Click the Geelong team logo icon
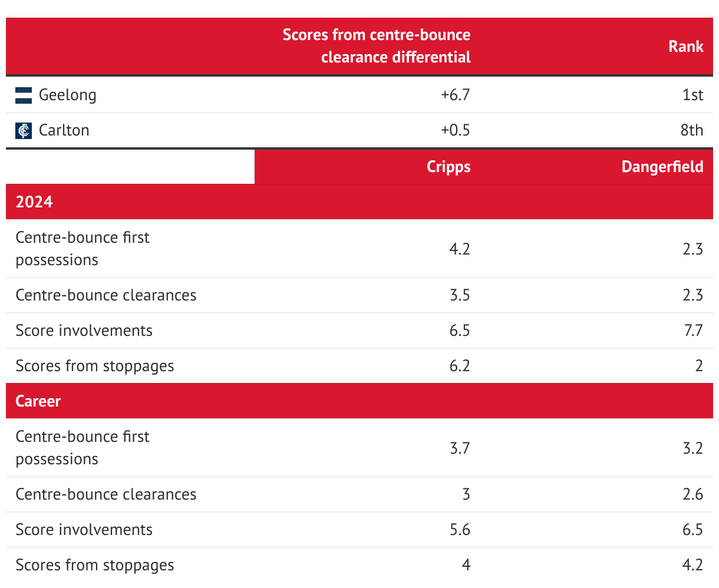The width and height of the screenshot is (719, 588). [x=24, y=95]
